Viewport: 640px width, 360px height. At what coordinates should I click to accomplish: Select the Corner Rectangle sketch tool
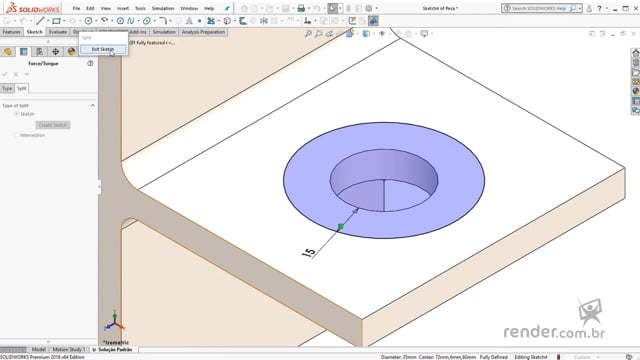[x=56, y=21]
